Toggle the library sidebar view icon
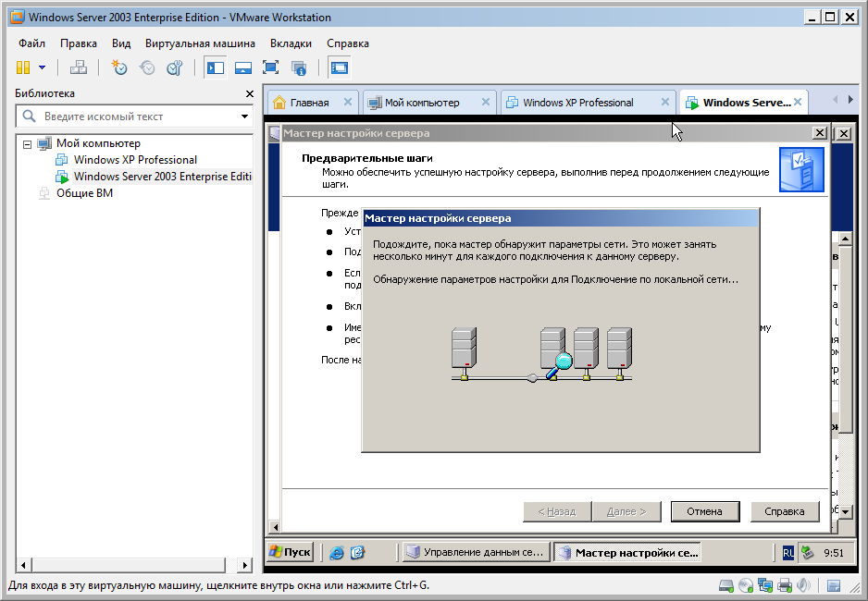Viewport: 868px width, 601px height. [216, 68]
